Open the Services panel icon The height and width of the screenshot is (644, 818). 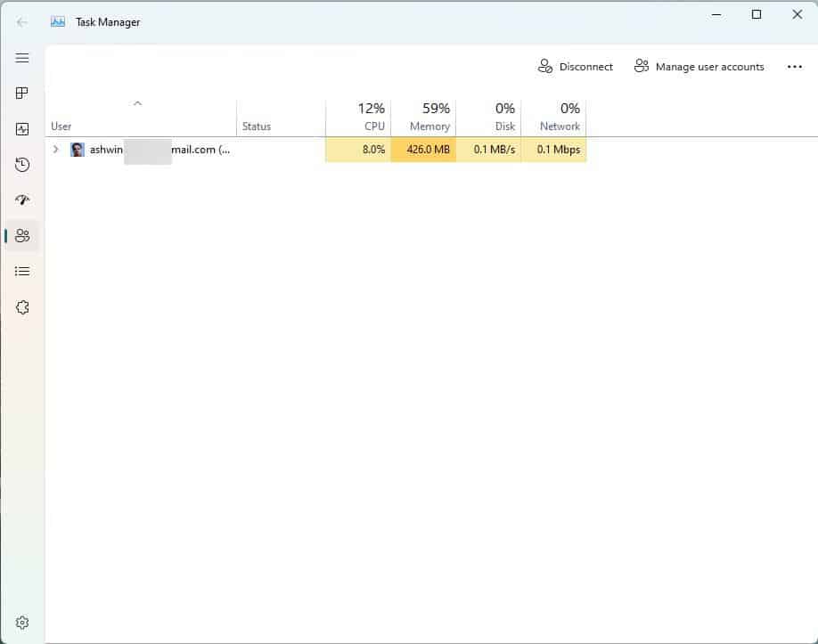pyautogui.click(x=22, y=306)
